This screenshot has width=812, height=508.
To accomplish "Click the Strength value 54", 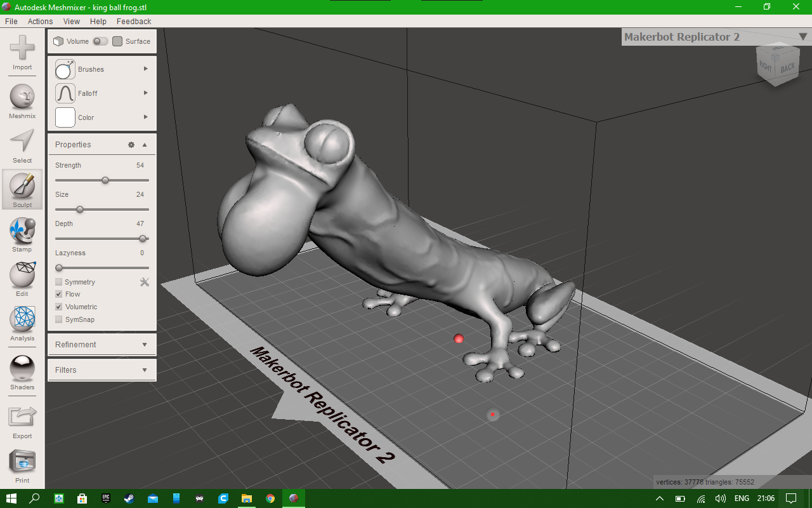I will (x=140, y=165).
